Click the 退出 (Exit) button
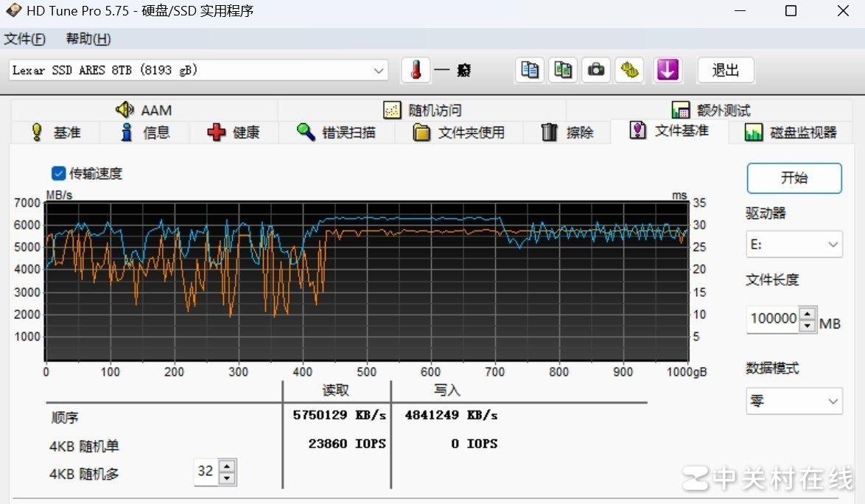 tap(725, 70)
